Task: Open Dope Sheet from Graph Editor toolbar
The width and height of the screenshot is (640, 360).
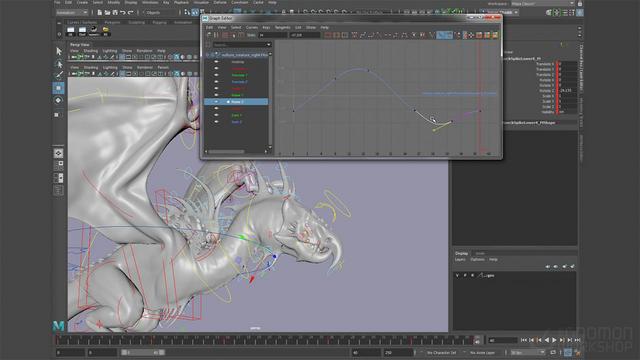Action: 480,35
